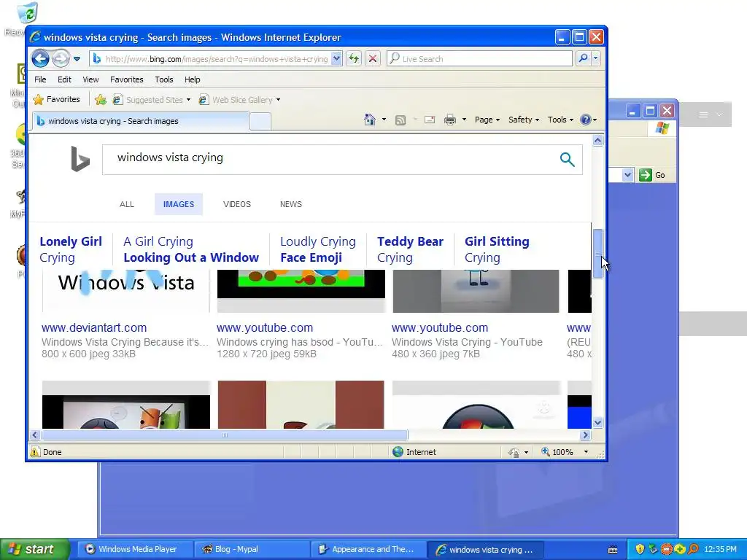Image resolution: width=747 pixels, height=560 pixels.
Task: Click the vertical scrollbar up arrow
Action: (597, 141)
